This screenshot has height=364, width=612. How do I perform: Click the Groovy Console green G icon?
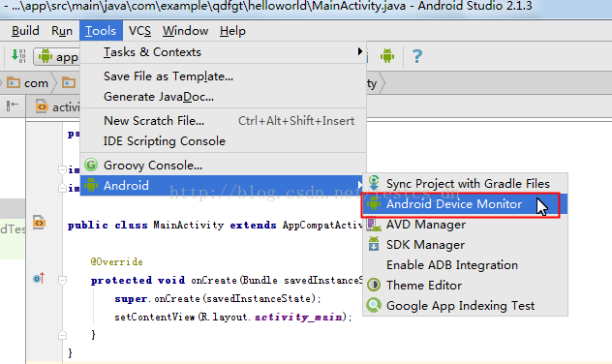pyautogui.click(x=91, y=165)
